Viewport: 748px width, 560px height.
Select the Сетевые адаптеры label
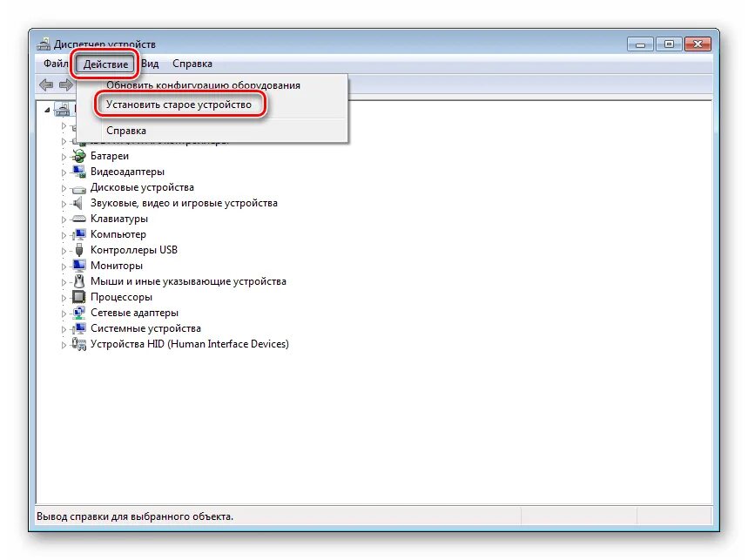[134, 313]
